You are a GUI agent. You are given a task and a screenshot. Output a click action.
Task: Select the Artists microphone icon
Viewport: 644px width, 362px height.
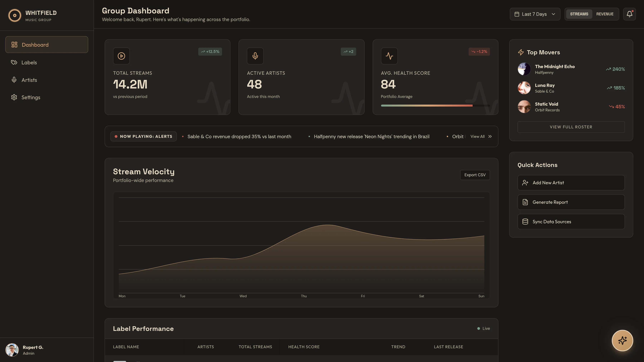tap(14, 80)
